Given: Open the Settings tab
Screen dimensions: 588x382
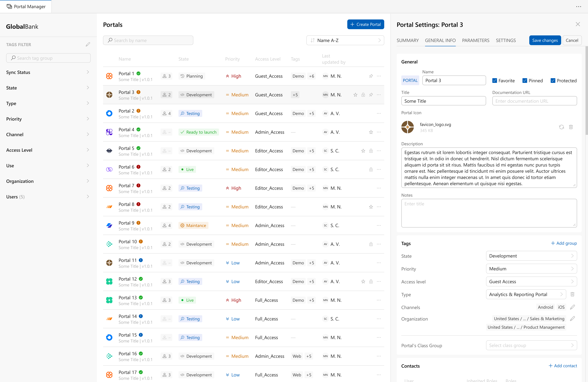Looking at the screenshot, I should (x=506, y=40).
